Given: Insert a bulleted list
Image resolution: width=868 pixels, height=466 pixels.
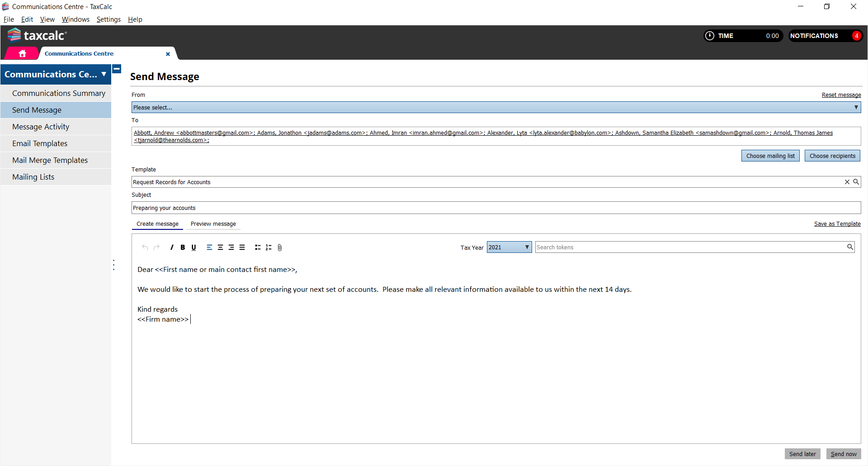Looking at the screenshot, I should [x=258, y=247].
